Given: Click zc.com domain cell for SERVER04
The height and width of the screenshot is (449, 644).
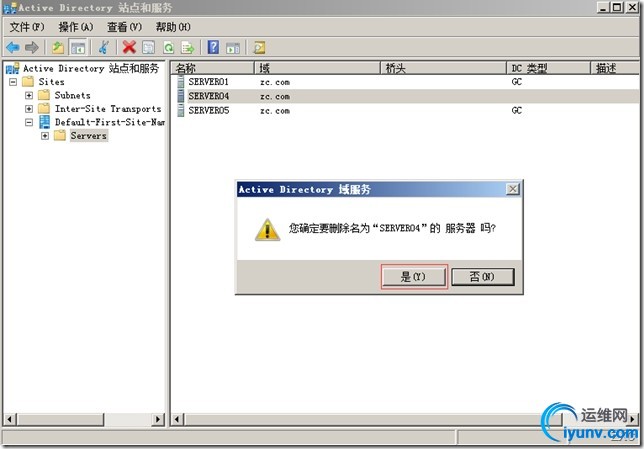Looking at the screenshot, I should [x=275, y=97].
